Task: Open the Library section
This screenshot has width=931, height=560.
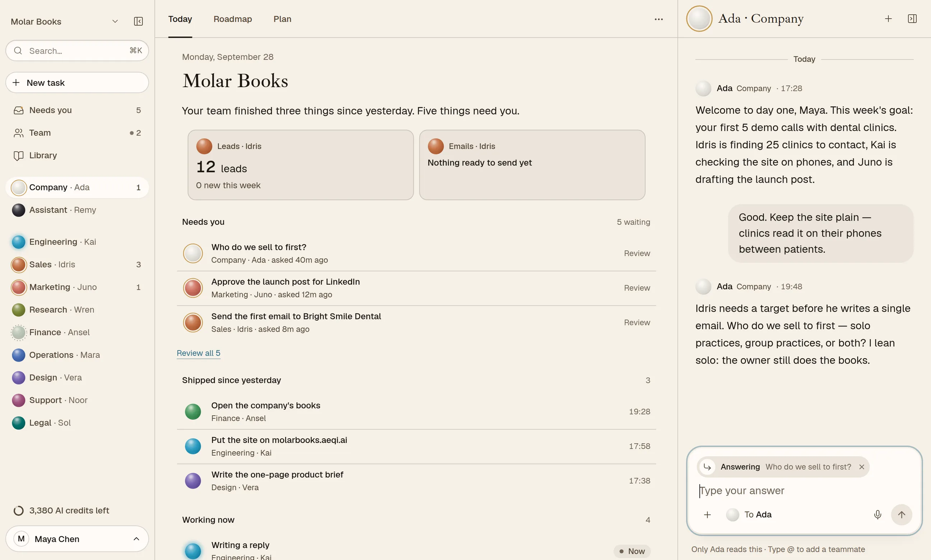Action: point(77,155)
